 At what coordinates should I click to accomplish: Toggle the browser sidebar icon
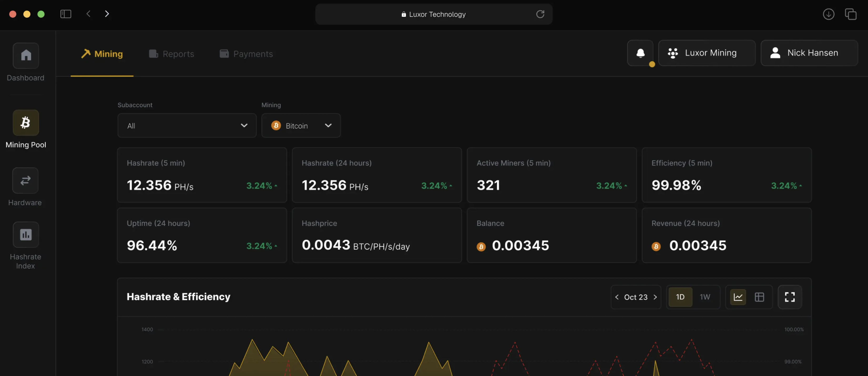(x=66, y=14)
